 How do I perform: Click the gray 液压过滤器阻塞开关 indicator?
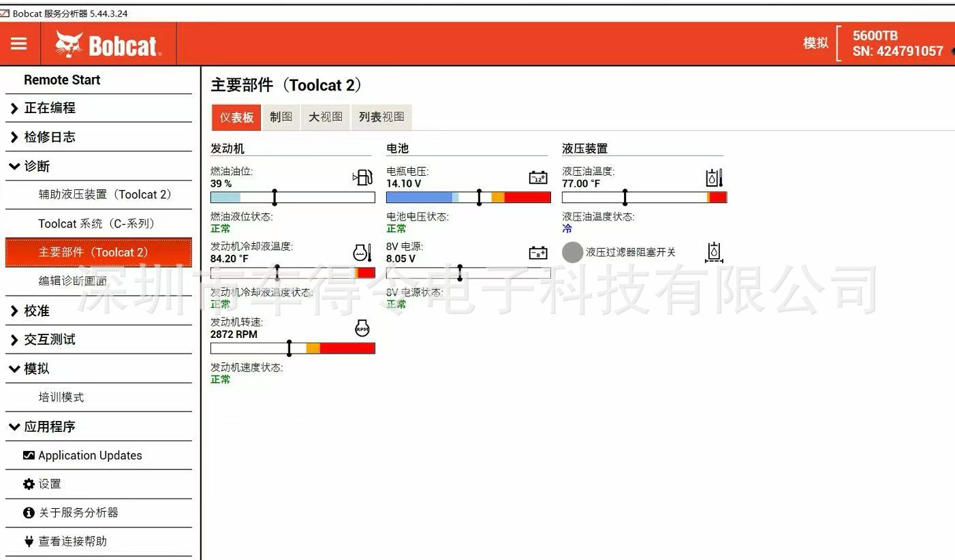click(x=573, y=252)
